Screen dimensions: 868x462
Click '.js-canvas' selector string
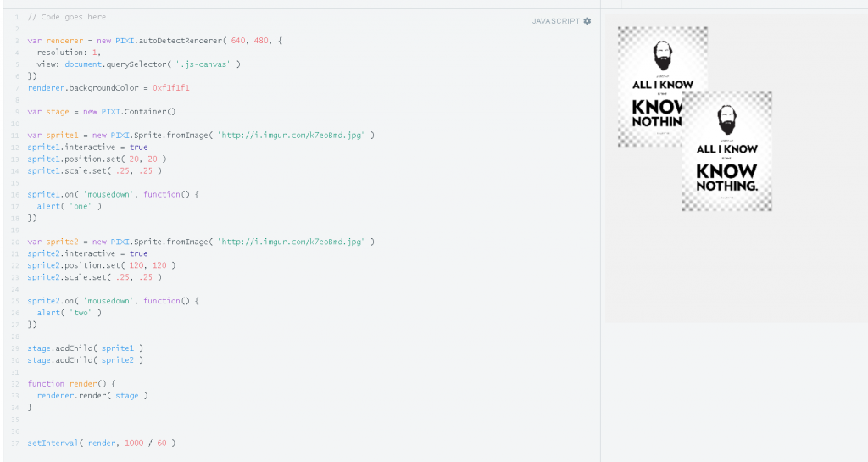(203, 64)
